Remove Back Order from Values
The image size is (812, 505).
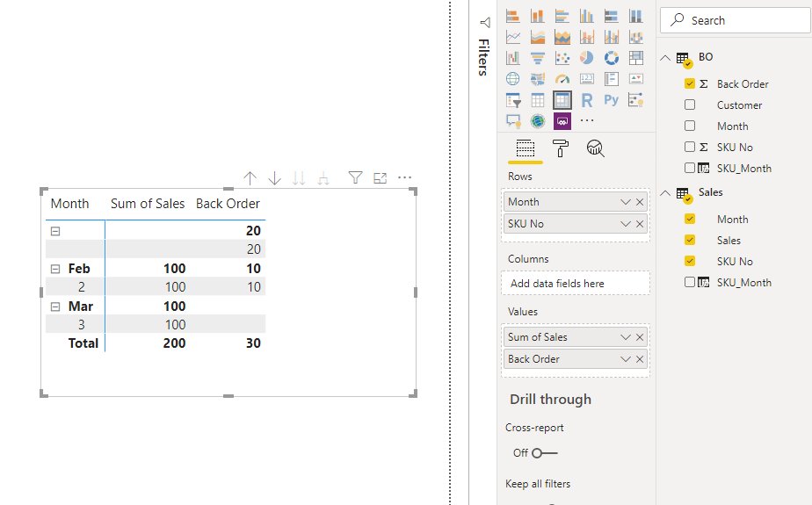[640, 359]
